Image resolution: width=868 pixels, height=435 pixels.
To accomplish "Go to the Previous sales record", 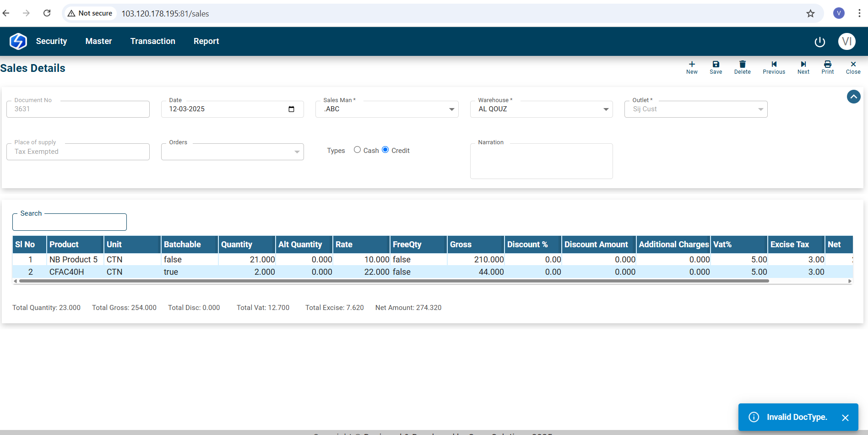I will pyautogui.click(x=774, y=65).
